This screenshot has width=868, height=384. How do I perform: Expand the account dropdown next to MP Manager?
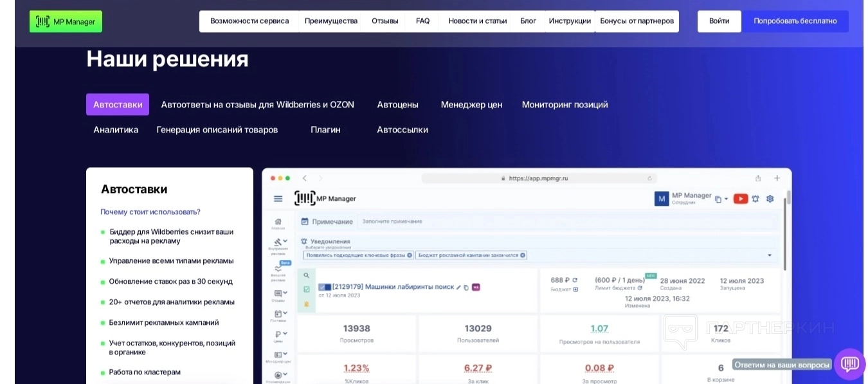(x=726, y=199)
